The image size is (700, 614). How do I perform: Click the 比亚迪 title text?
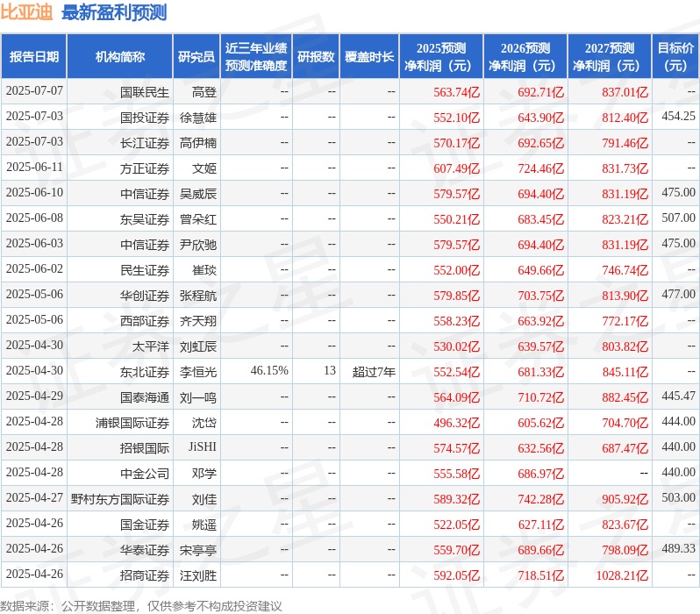click(27, 12)
